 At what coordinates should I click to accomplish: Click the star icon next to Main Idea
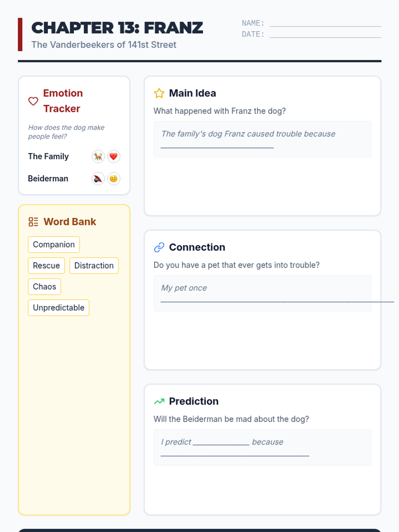pos(159,93)
